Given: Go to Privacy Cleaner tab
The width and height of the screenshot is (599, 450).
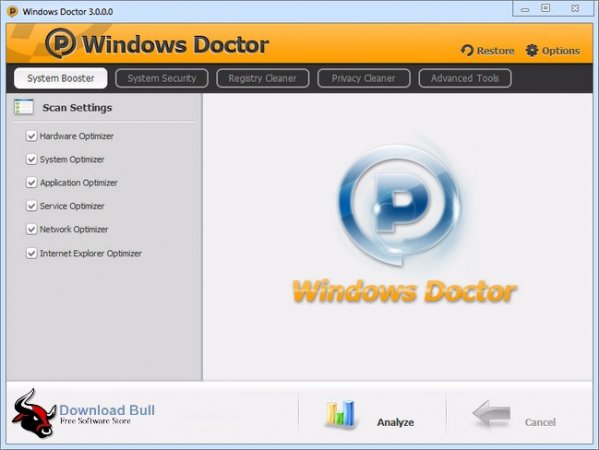Looking at the screenshot, I should 364,78.
